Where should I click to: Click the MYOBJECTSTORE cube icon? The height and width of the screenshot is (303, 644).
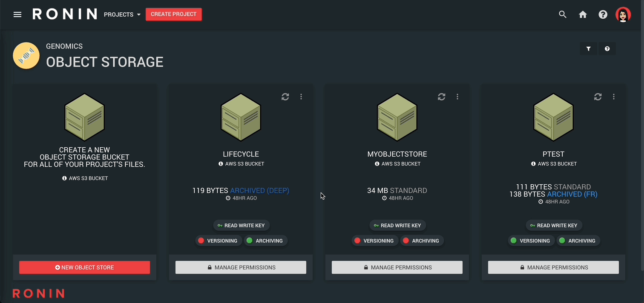(x=397, y=117)
